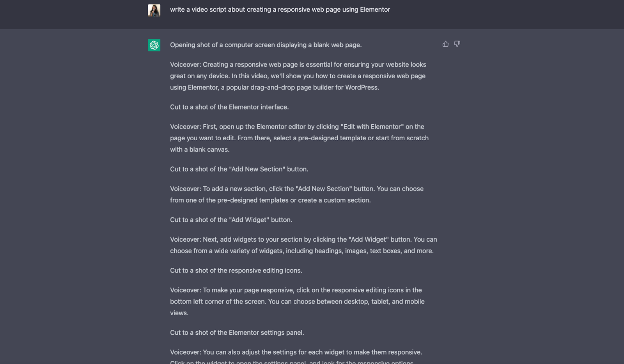Click the voiceover paragraph about adding a new section
The width and height of the screenshot is (624, 364).
coord(297,194)
